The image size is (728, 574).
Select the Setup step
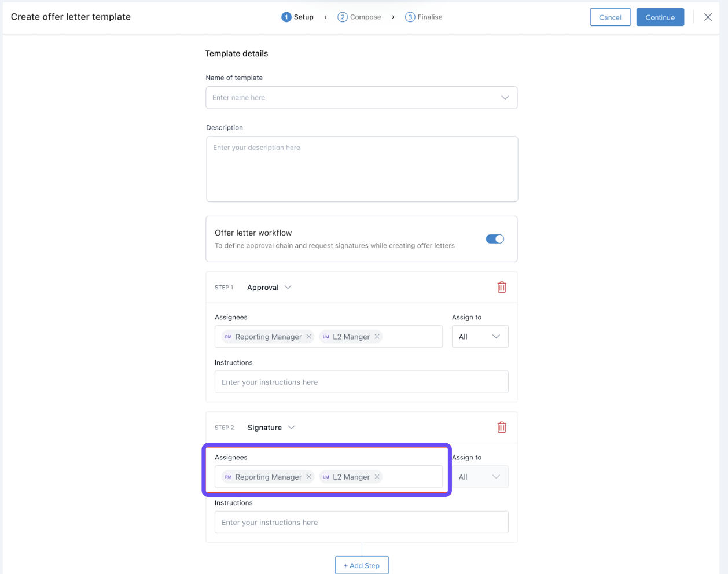tap(297, 17)
